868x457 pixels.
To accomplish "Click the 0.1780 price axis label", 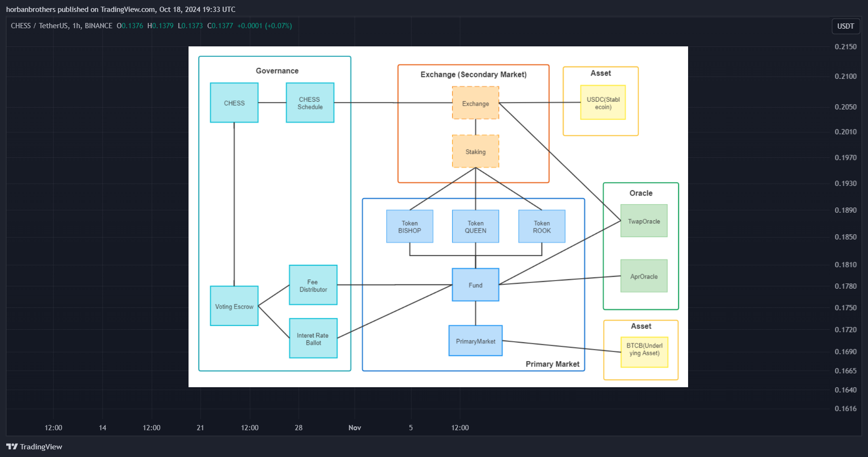I will click(x=846, y=286).
